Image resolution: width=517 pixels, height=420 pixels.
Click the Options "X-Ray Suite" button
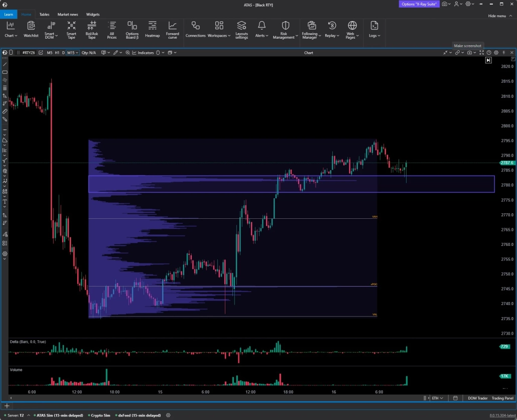tap(419, 4)
